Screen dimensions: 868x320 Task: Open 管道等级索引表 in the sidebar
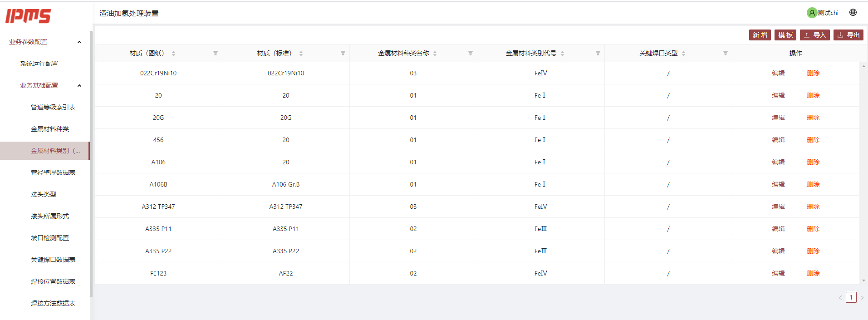click(53, 107)
